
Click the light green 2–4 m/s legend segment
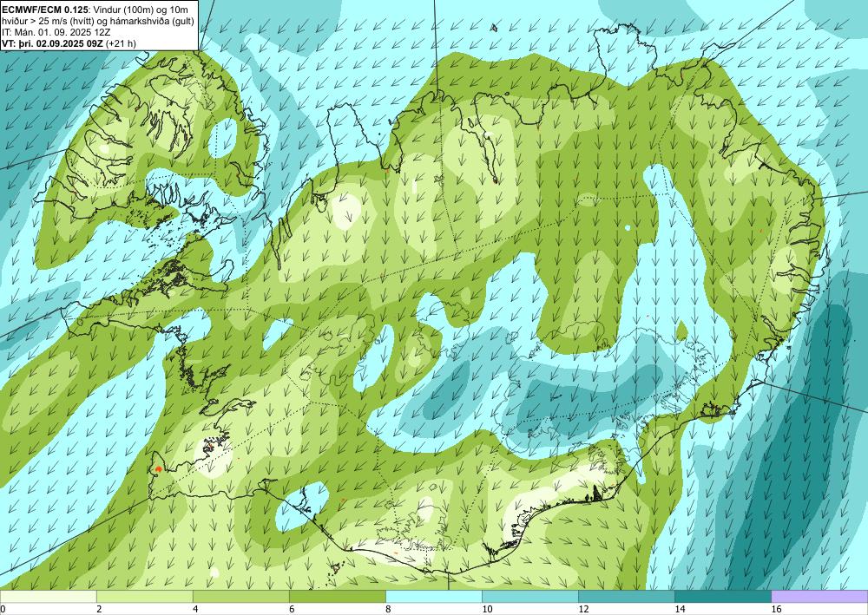[144, 596]
